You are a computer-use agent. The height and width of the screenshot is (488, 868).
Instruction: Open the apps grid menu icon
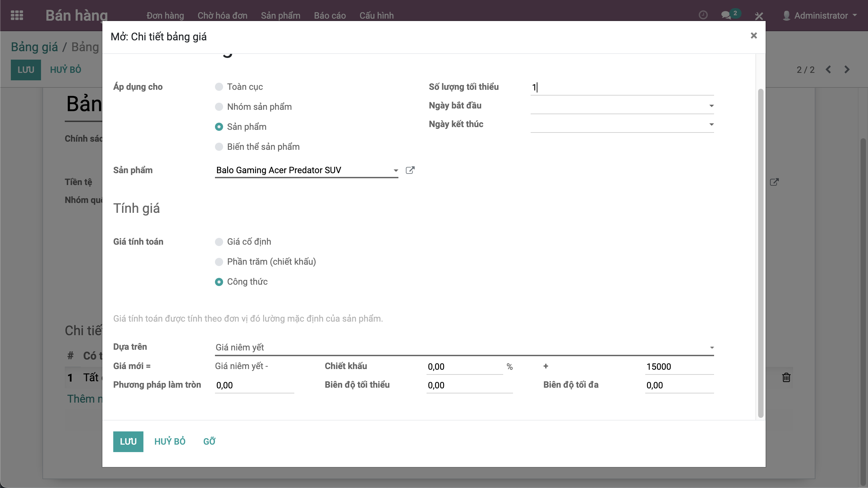tap(17, 15)
